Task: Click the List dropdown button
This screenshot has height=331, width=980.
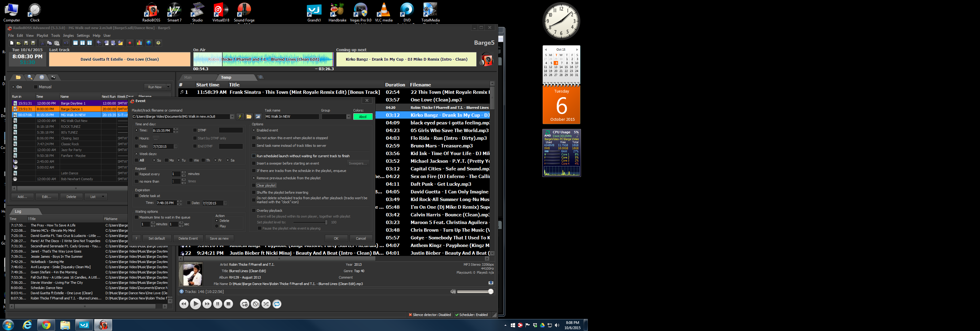Action: tap(96, 197)
